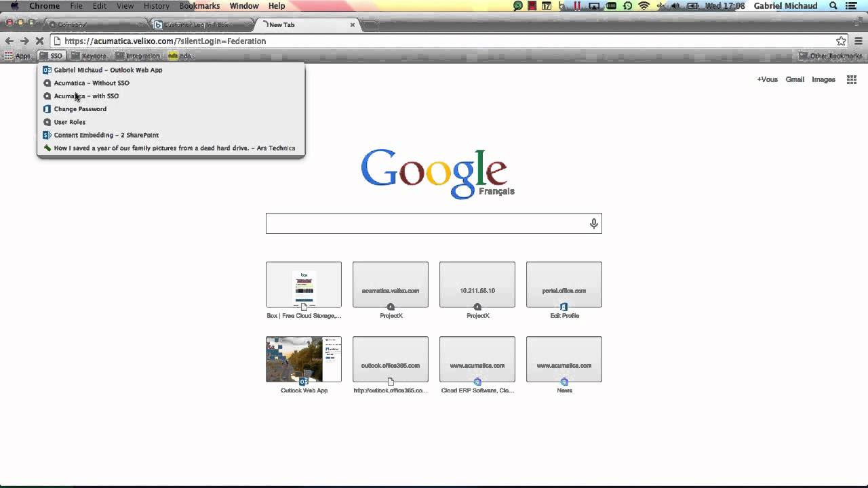Open the Ars Technica family pictures bookmark

click(171, 148)
